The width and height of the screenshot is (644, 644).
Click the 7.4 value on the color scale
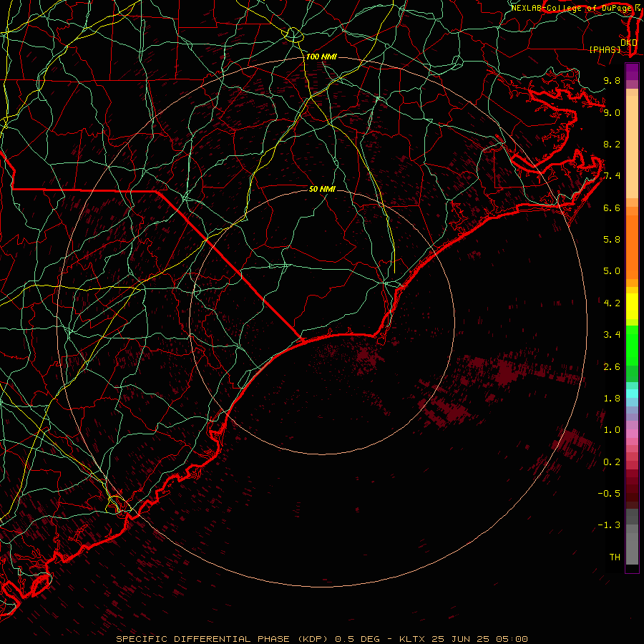[612, 176]
